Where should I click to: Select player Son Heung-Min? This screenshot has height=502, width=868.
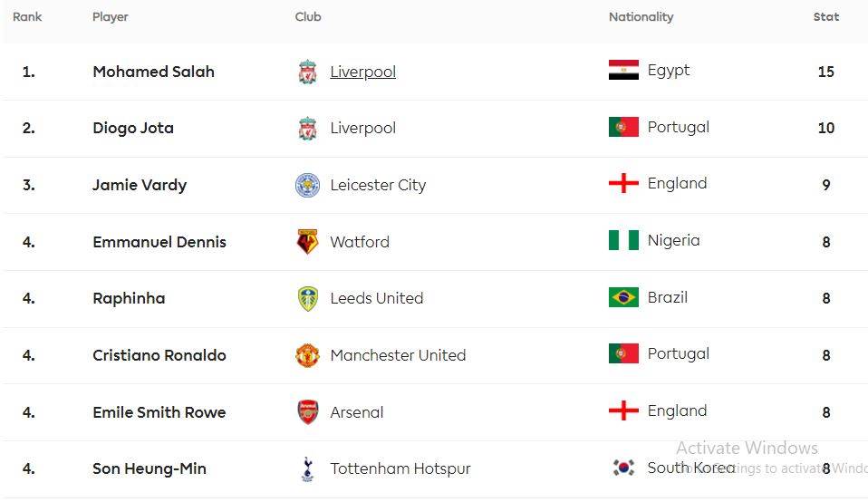(149, 468)
